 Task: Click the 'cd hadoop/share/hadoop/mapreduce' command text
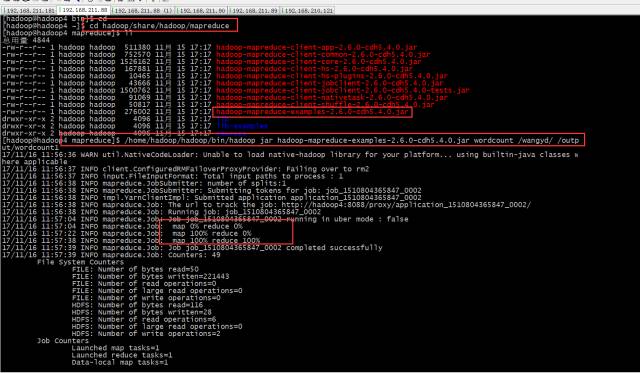(x=159, y=26)
